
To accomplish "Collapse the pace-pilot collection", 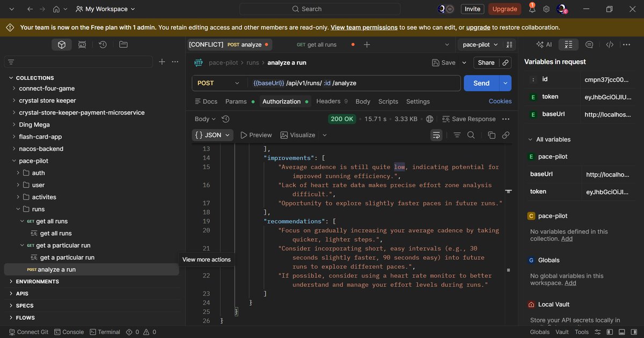I will click(14, 161).
